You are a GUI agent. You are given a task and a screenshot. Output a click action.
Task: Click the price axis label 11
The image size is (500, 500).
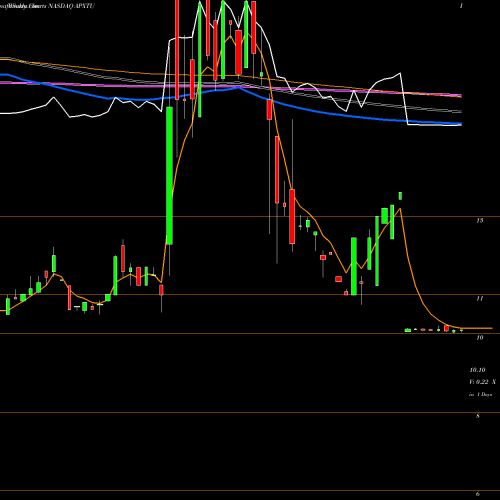coord(480,298)
